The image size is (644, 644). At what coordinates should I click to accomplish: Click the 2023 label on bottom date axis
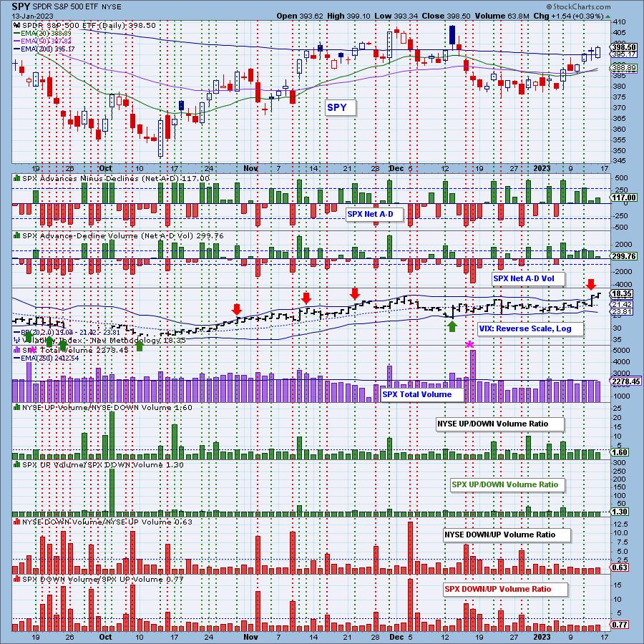(x=542, y=637)
